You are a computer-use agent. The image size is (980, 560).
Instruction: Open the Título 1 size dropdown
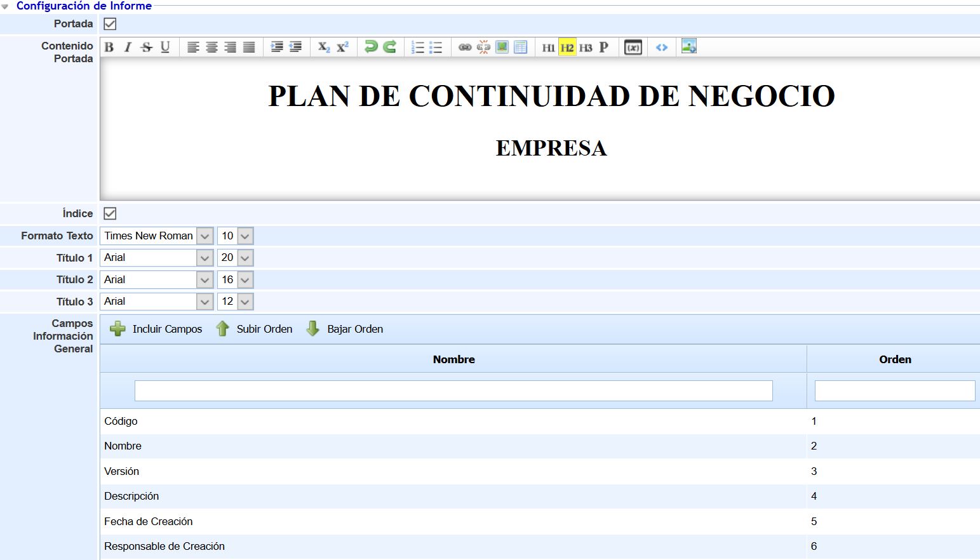pos(245,257)
